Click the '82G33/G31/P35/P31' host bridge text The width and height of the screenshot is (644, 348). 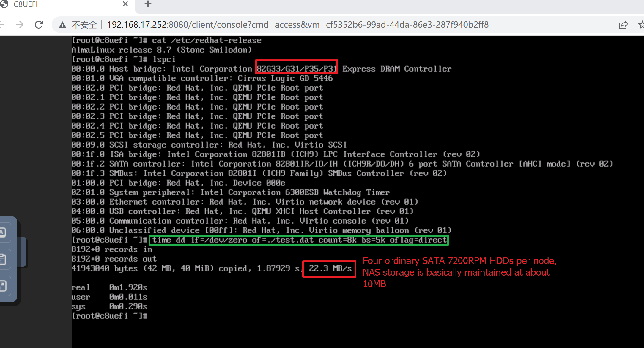tap(297, 69)
